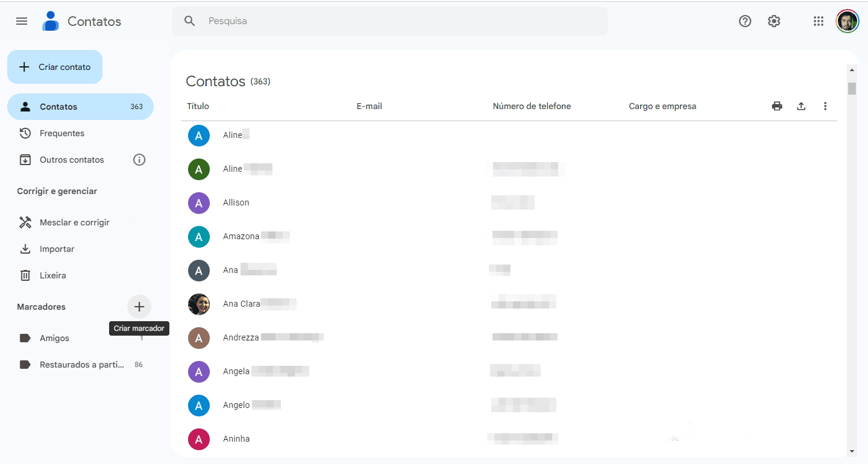Click the Contatos app logo

pos(51,21)
